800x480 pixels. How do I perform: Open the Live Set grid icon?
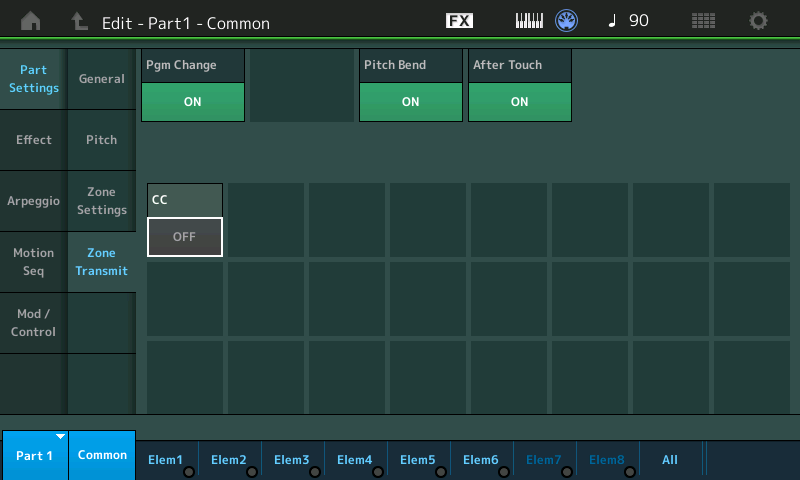(x=703, y=21)
